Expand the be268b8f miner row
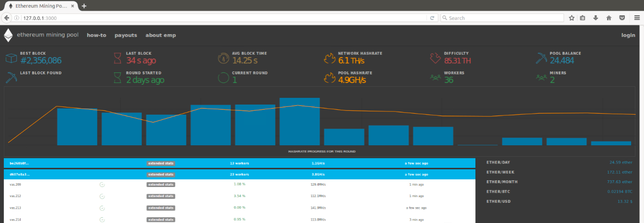This screenshot has height=223, width=644. pos(240,163)
